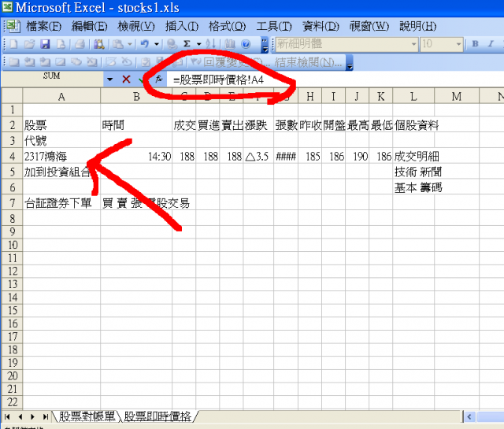The width and height of the screenshot is (504, 429).
Task: Click the formula bar input field
Action: [x=335, y=80]
